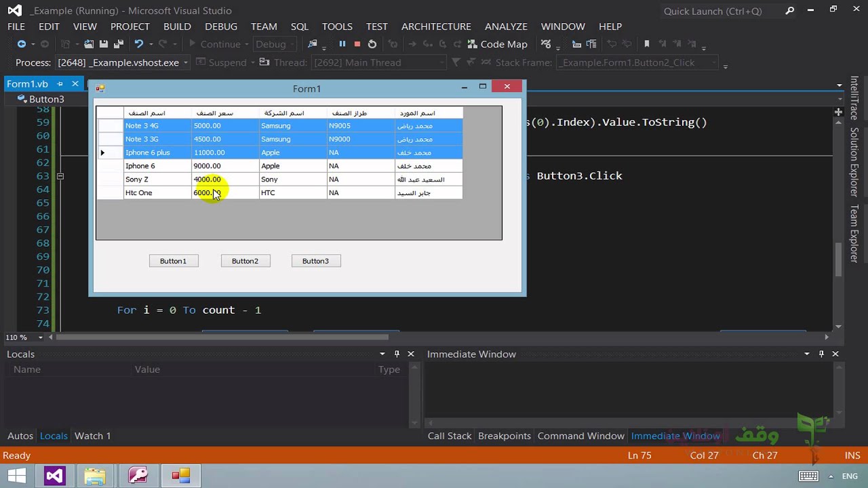Click the Navigate Backward arrow icon
The image size is (868, 488).
coord(22,44)
